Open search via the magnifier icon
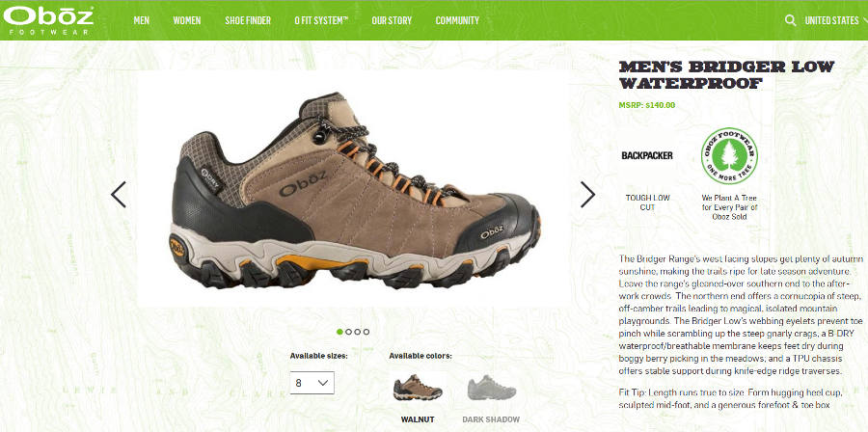The width and height of the screenshot is (868, 432). tap(791, 20)
